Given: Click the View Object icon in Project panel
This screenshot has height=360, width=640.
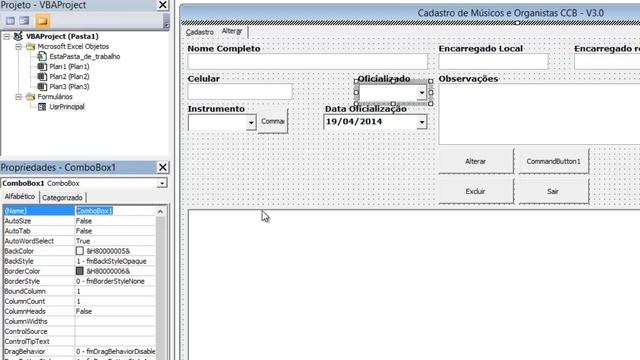Looking at the screenshot, I should pyautogui.click(x=24, y=20).
